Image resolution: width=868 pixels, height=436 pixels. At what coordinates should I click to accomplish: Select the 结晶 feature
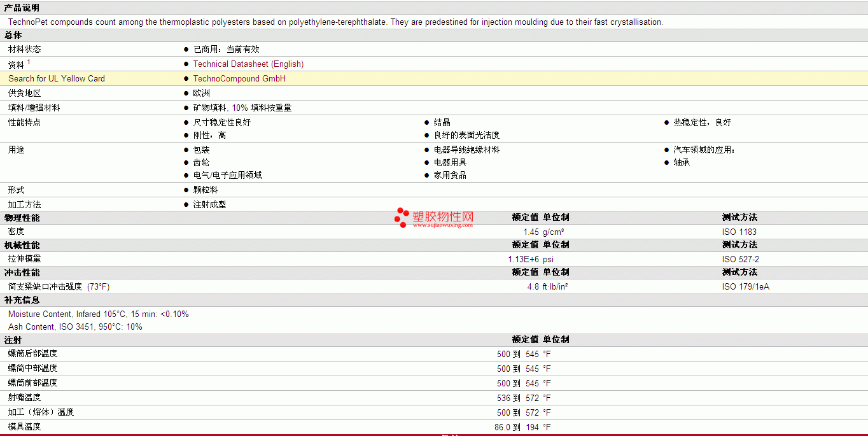[442, 122]
